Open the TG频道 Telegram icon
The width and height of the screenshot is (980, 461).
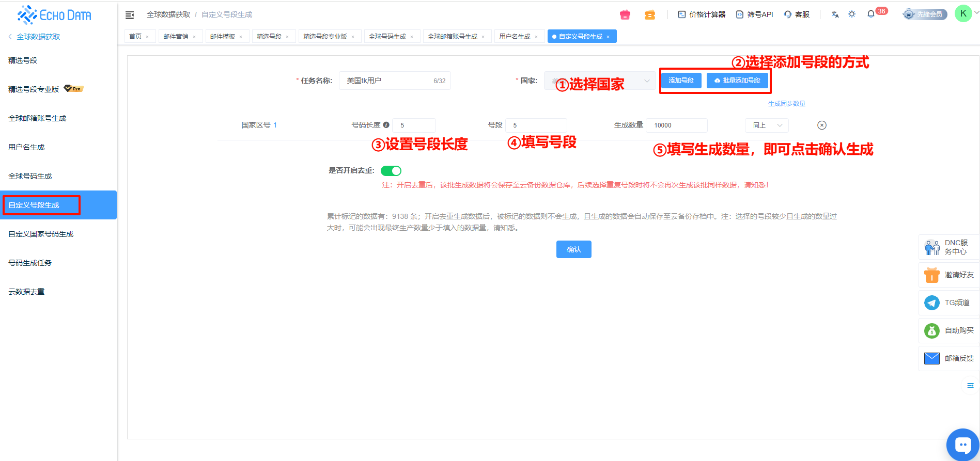coord(932,303)
